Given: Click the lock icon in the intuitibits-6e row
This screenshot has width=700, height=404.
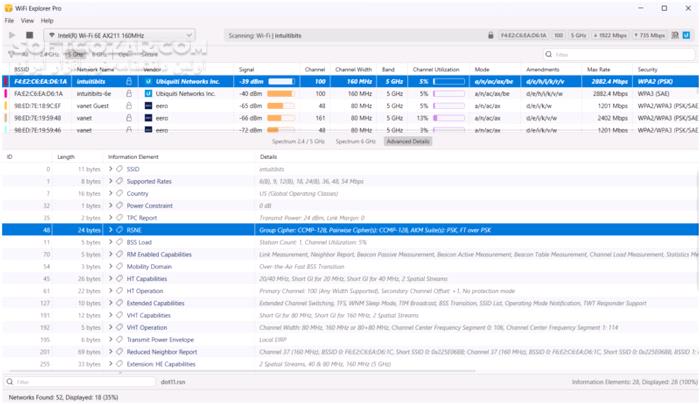Looking at the screenshot, I should coord(129,94).
